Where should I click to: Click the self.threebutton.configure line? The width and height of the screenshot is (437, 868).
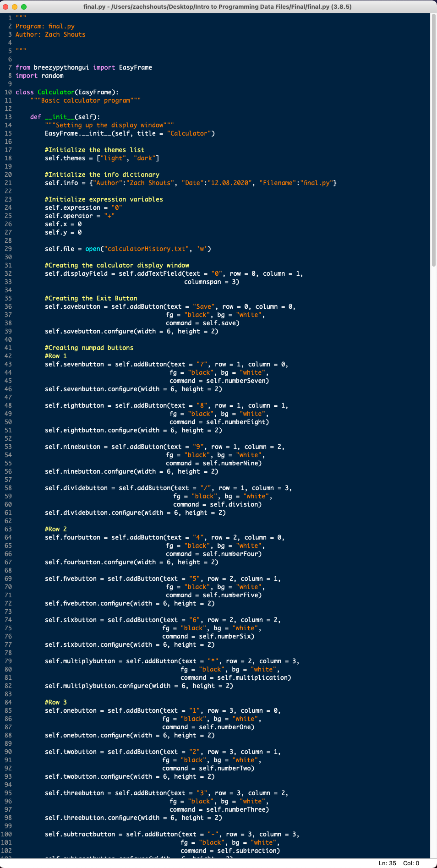[133, 818]
